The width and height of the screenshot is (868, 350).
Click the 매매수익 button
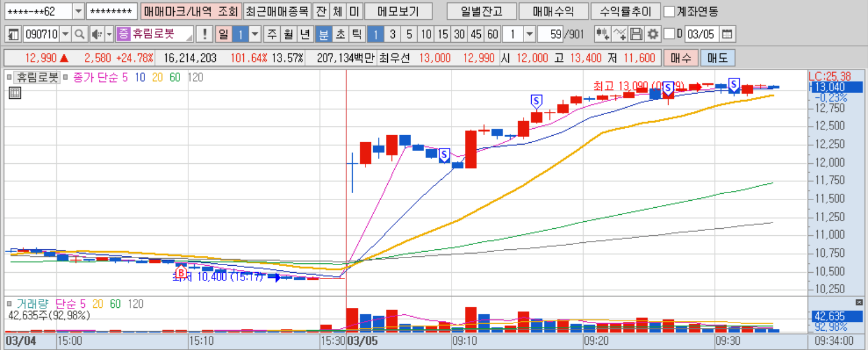[x=553, y=11]
